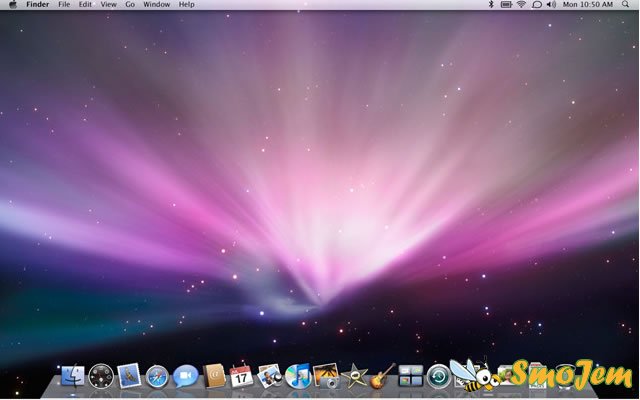Open Dashboard from the Dock
Image resolution: width=640 pixels, height=400 pixels.
101,376
